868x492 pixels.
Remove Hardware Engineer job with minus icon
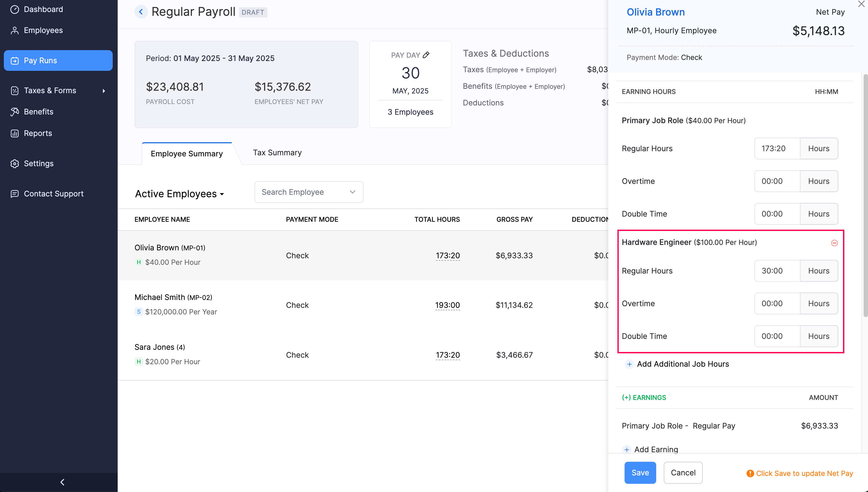click(834, 243)
